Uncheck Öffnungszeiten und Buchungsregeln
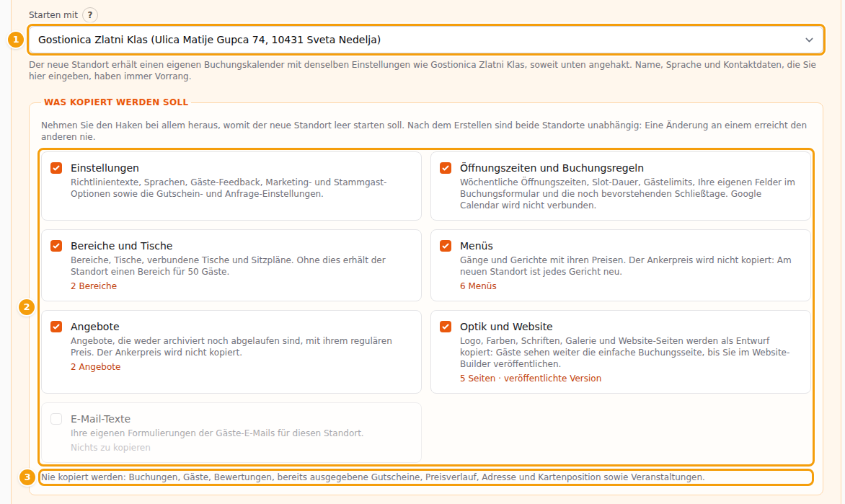 [446, 168]
